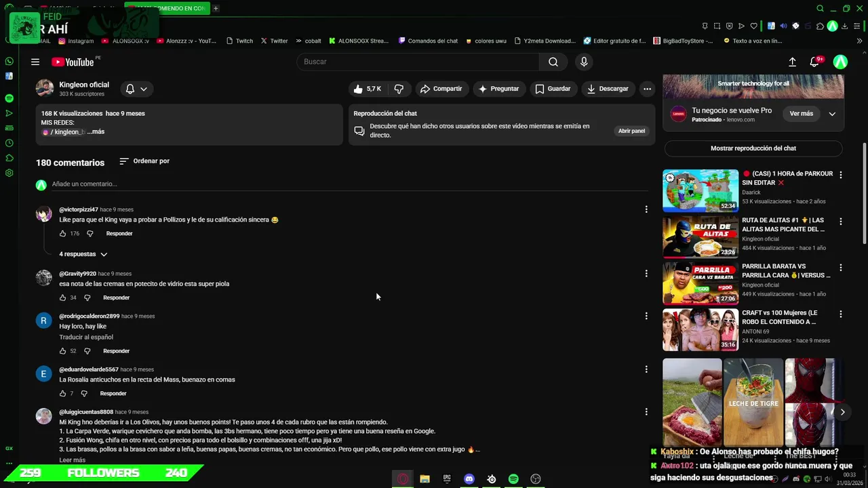Screen dimensions: 868x488
Task: Click the YouTube logo to go home
Action: point(73,62)
